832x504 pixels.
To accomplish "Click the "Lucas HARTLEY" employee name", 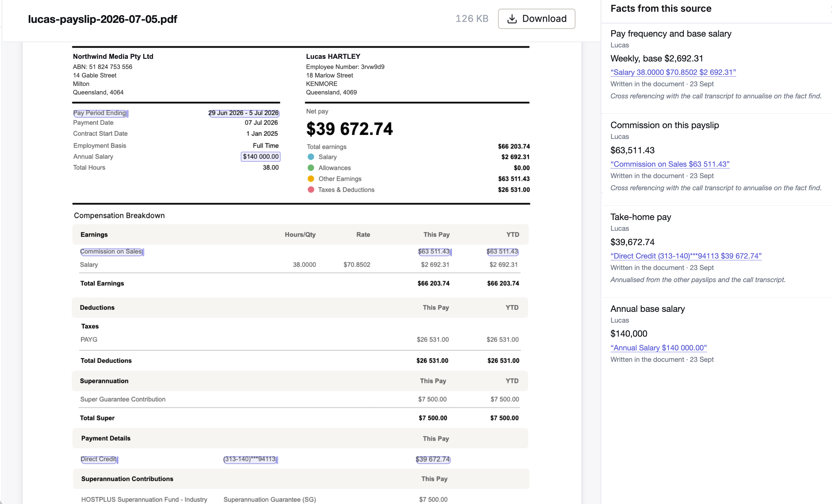I will click(x=333, y=56).
